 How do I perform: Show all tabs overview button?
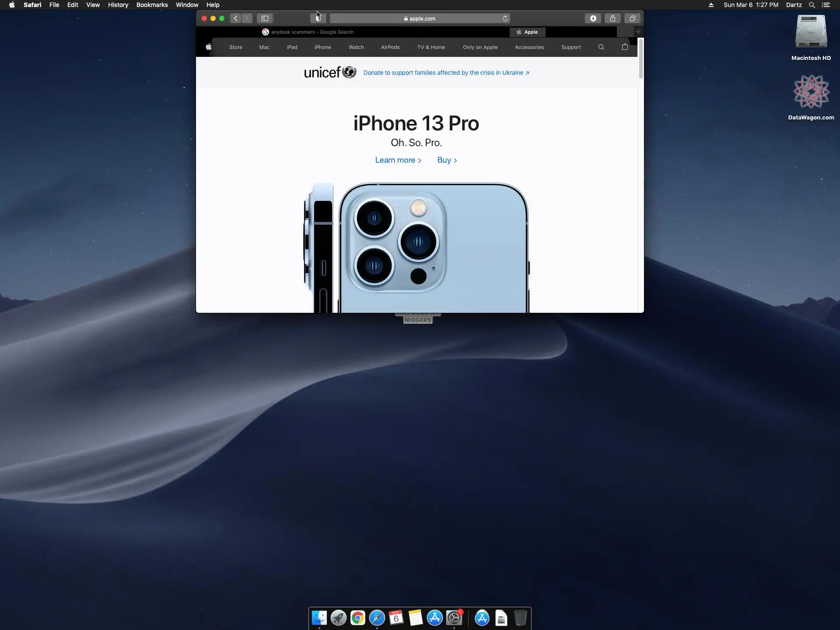click(632, 18)
